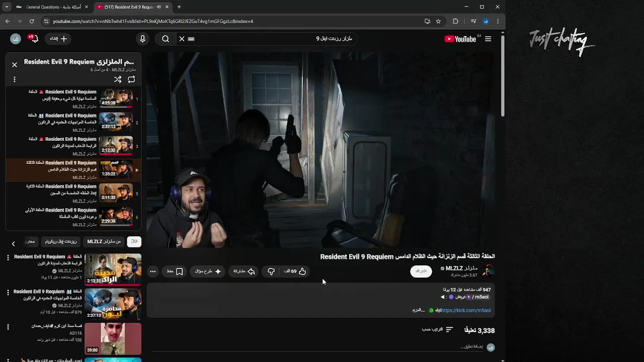Click the main video player
The image size is (644, 362).
coord(320,150)
